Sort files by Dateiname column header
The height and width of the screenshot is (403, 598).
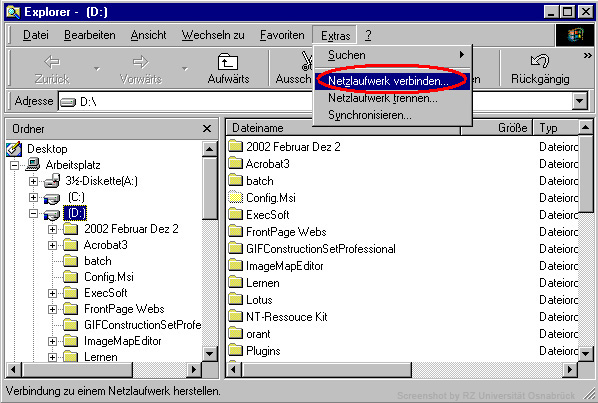tap(343, 128)
